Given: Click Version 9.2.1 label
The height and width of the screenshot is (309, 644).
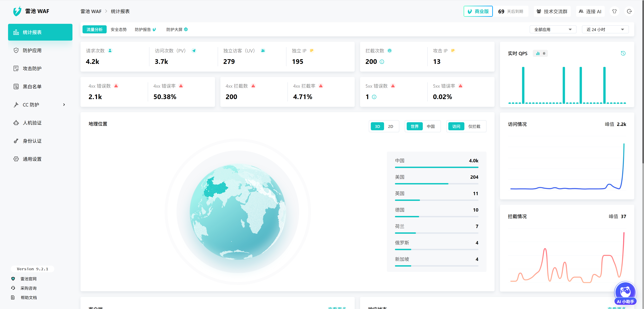Looking at the screenshot, I should (33, 269).
